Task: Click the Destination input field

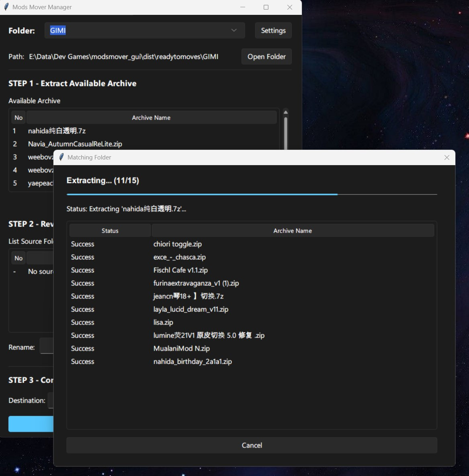Action: (51, 400)
